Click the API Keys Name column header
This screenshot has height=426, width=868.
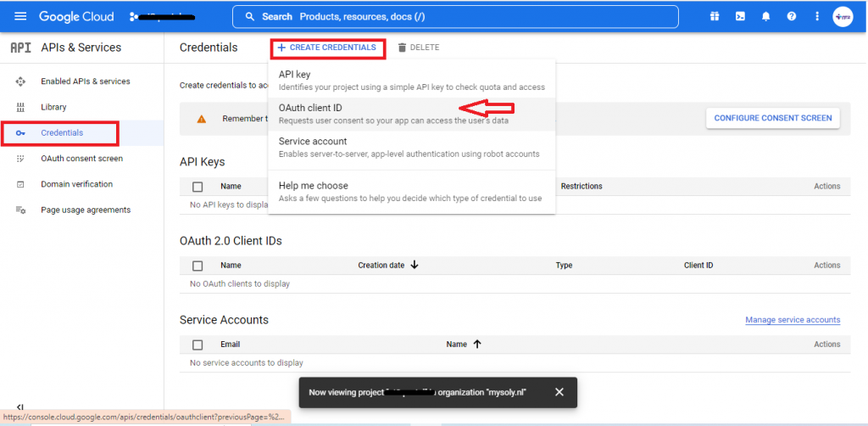coord(231,186)
